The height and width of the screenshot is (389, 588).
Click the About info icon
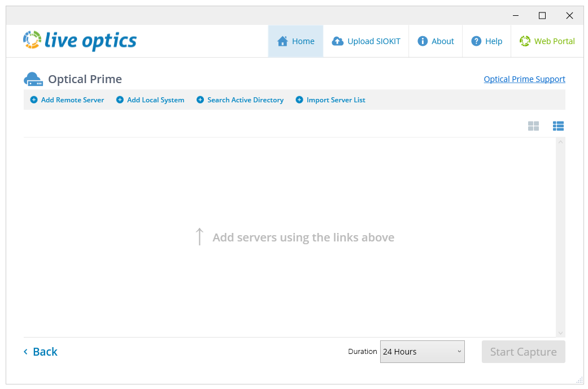[x=422, y=41]
